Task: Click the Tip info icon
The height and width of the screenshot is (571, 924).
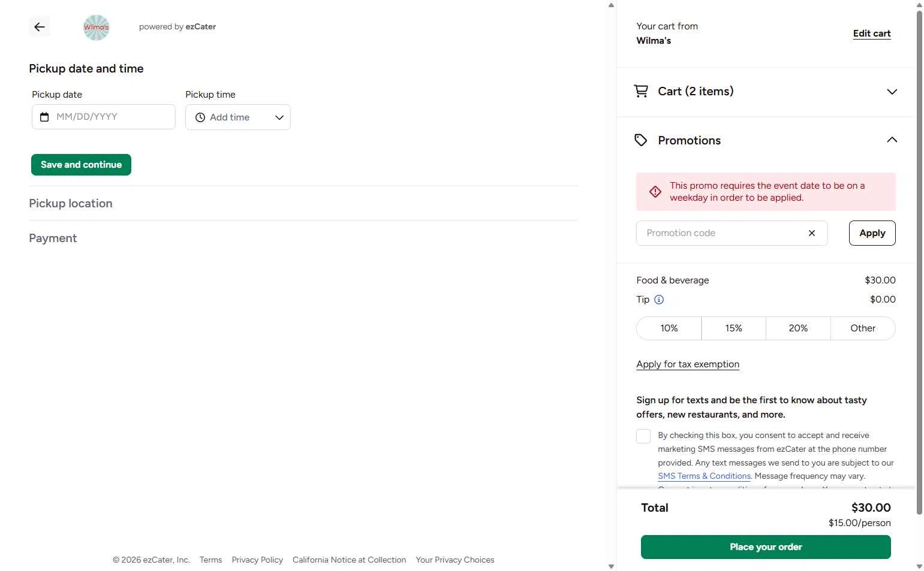Action: click(x=659, y=300)
